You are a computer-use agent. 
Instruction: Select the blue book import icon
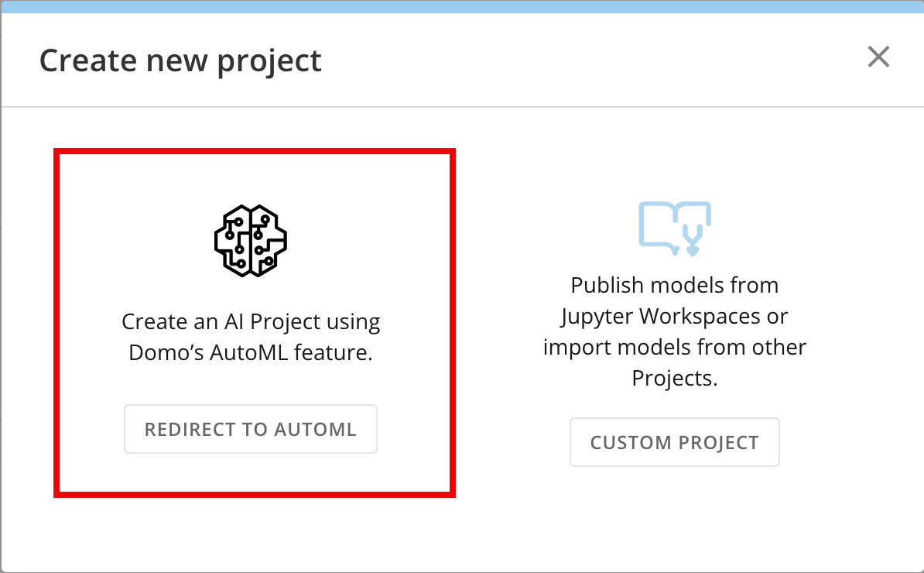pyautogui.click(x=675, y=228)
